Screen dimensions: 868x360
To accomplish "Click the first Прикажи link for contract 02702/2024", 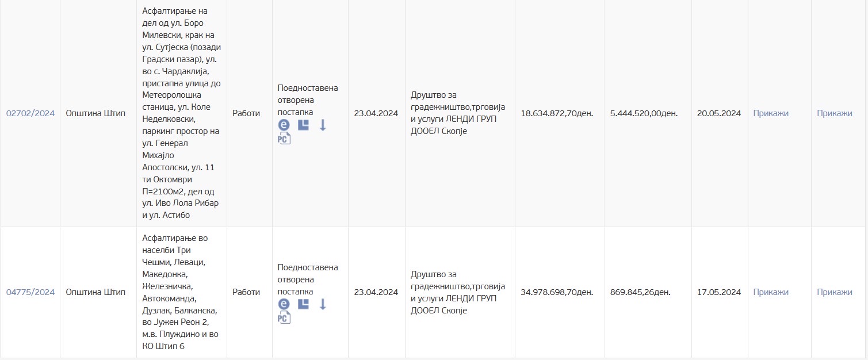I will [x=771, y=113].
